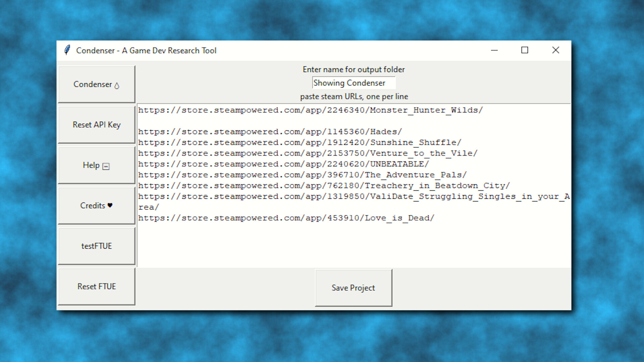Select the Condenser tool button
Screen dimensions: 644x362
coord(96,84)
